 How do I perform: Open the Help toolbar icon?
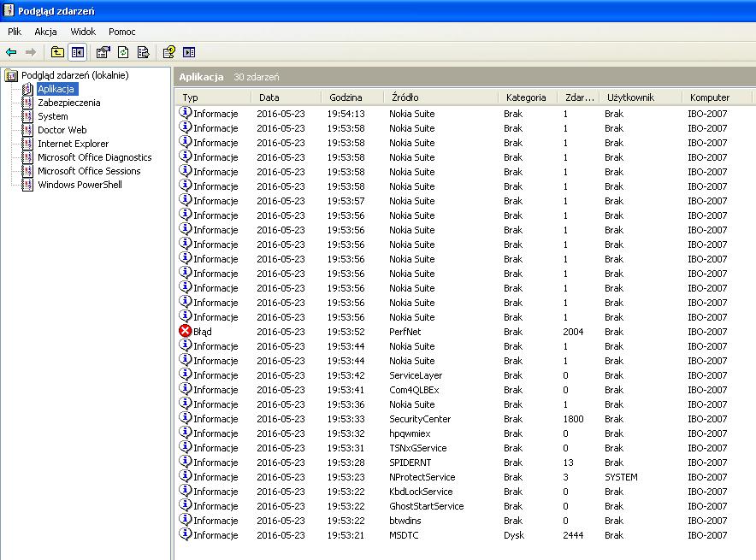[x=168, y=52]
